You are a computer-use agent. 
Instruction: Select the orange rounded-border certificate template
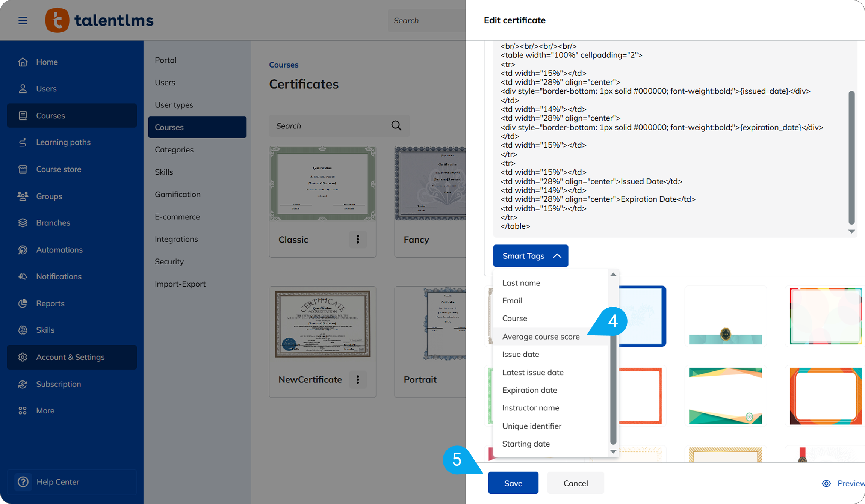coord(826,396)
